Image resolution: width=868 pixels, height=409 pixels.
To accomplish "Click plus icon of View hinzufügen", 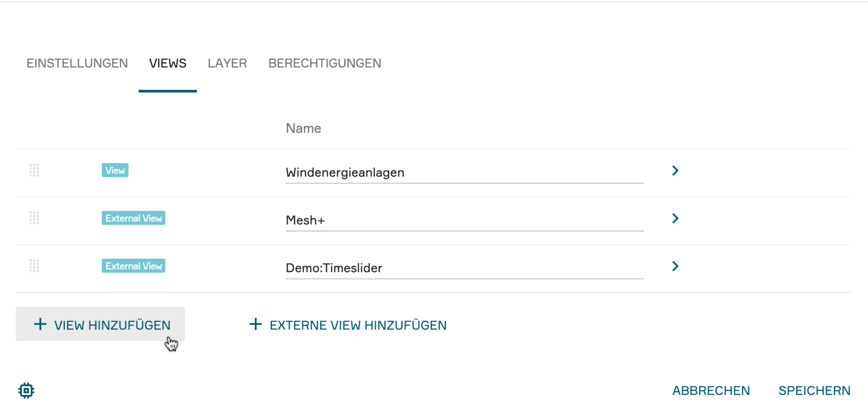I will point(41,324).
